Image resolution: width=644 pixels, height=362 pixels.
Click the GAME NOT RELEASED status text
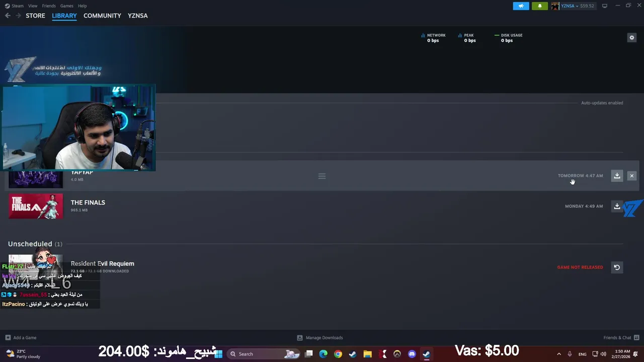coord(580,267)
